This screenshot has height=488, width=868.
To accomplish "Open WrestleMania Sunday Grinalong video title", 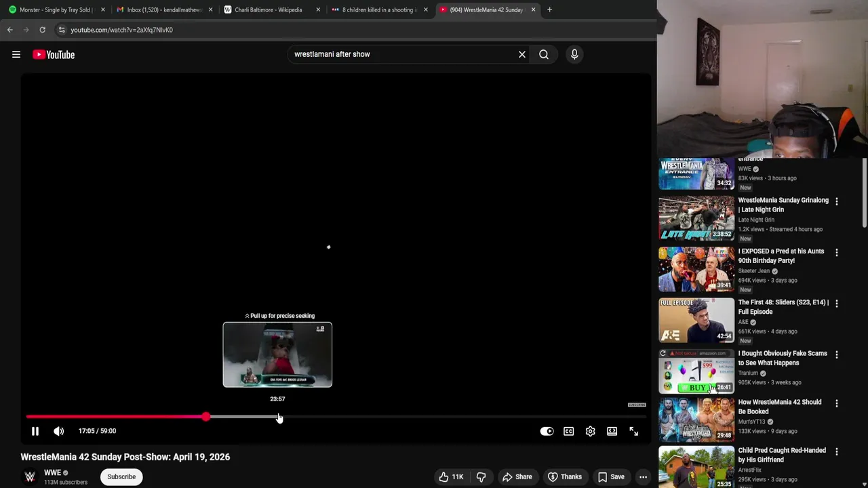I will click(x=783, y=205).
